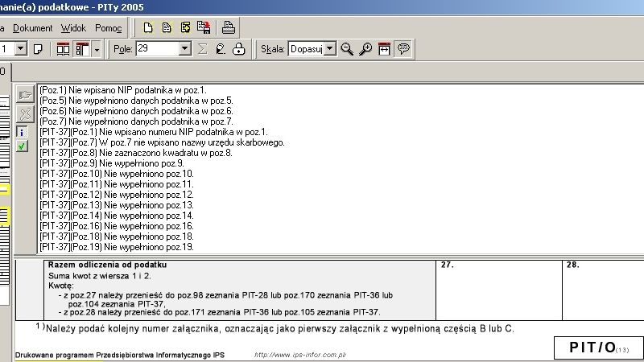Fit page to width icon
This screenshot has width=644, height=362.
pyautogui.click(x=384, y=49)
